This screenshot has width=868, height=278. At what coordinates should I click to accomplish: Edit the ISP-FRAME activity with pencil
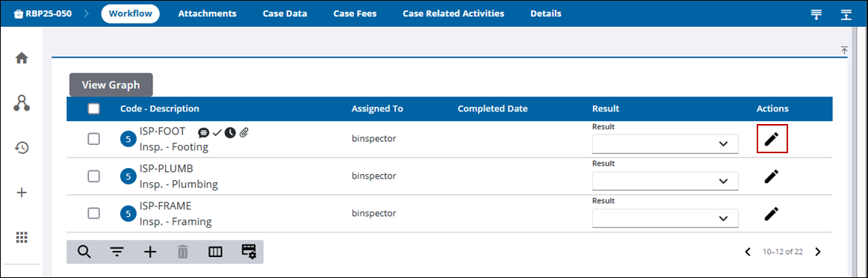coord(772,213)
